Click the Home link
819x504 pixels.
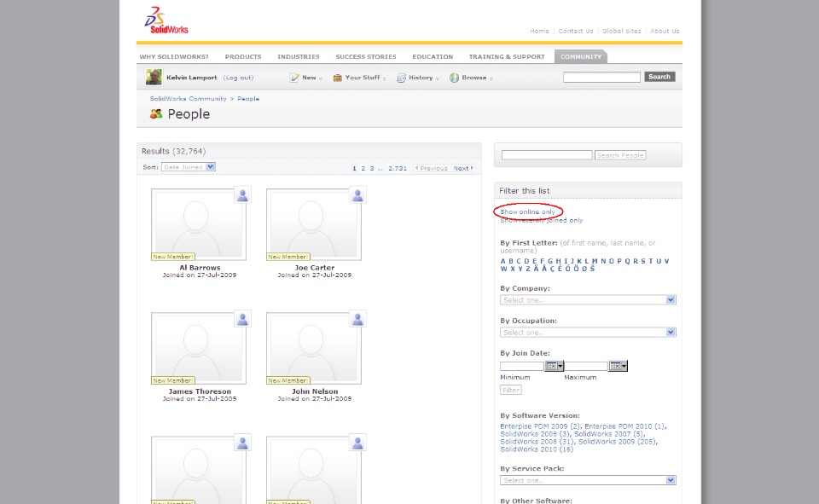(539, 31)
